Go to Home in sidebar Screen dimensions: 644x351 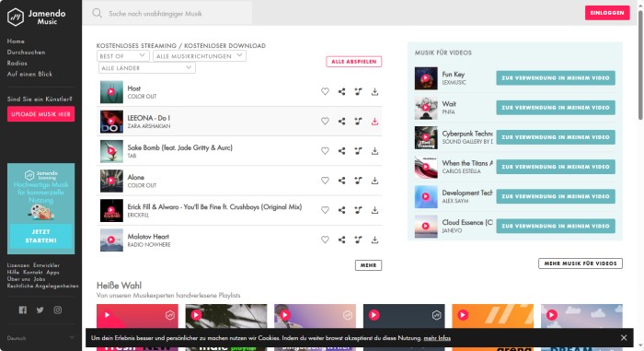pyautogui.click(x=16, y=41)
